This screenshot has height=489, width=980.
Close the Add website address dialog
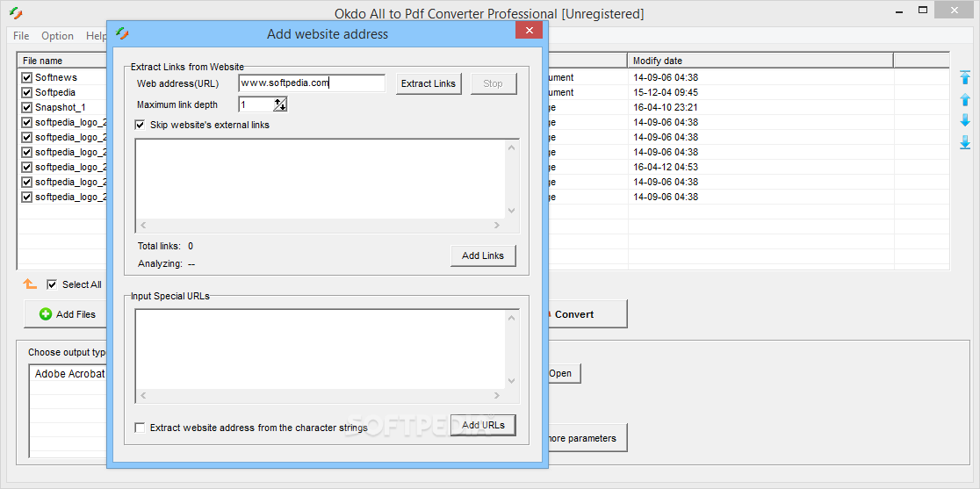point(529,31)
